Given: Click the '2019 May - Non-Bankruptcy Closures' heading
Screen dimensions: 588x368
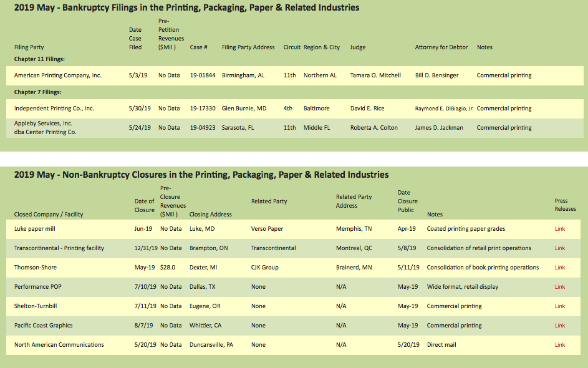Looking at the screenshot, I should point(201,175).
